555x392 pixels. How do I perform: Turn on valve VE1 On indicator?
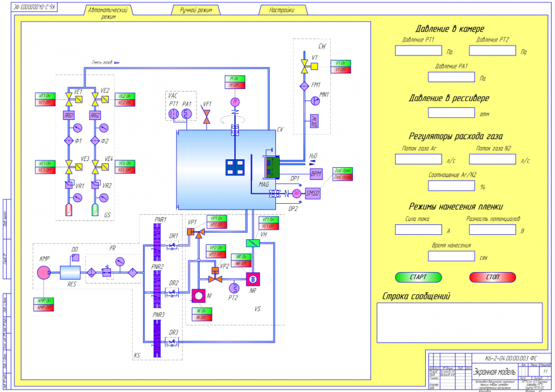click(46, 96)
